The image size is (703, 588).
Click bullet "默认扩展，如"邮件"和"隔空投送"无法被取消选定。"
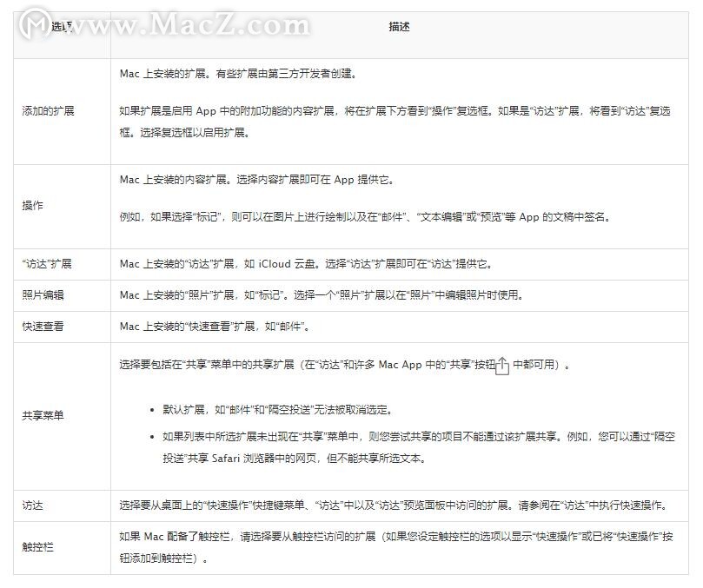coord(278,410)
